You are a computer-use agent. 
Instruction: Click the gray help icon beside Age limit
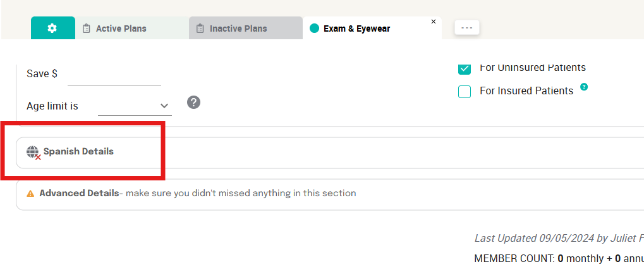pos(194,103)
